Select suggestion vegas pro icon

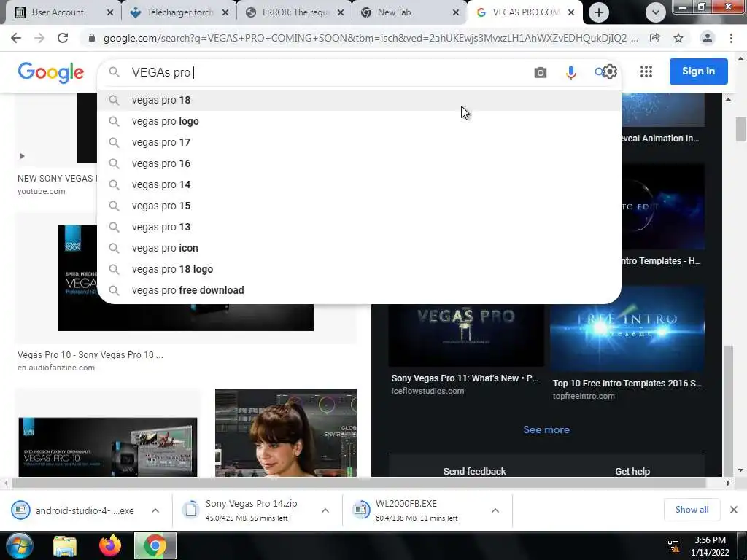359,248
